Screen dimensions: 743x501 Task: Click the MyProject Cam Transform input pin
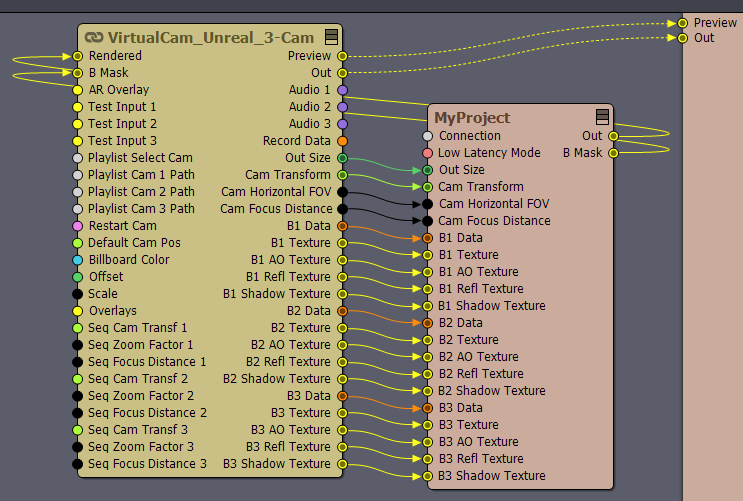pos(427,187)
